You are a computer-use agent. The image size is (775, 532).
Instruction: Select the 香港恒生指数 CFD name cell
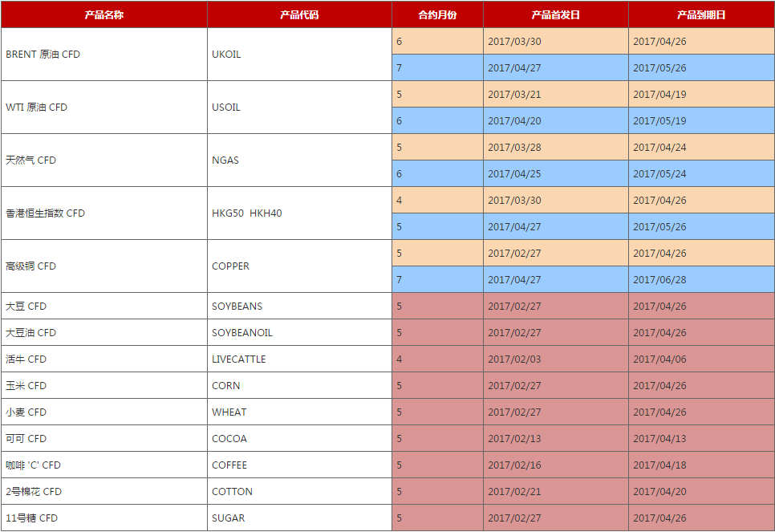(46, 213)
